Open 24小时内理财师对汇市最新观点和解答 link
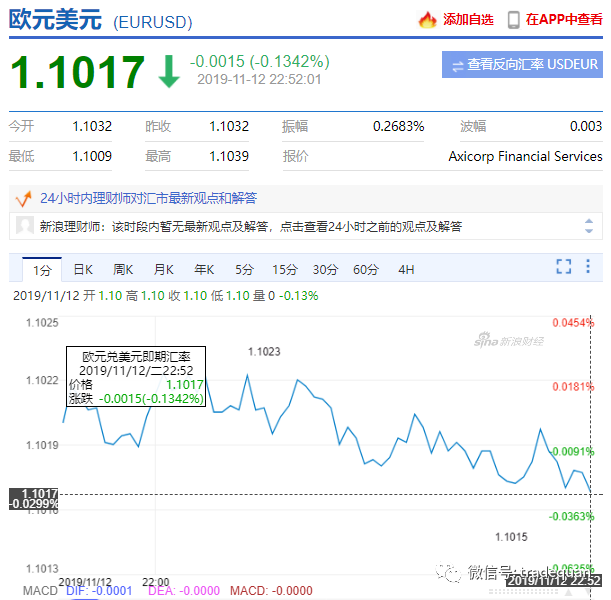 point(148,198)
